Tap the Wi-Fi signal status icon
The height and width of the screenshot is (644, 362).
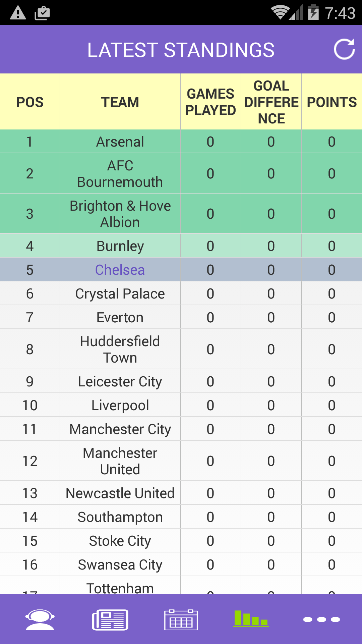click(280, 13)
